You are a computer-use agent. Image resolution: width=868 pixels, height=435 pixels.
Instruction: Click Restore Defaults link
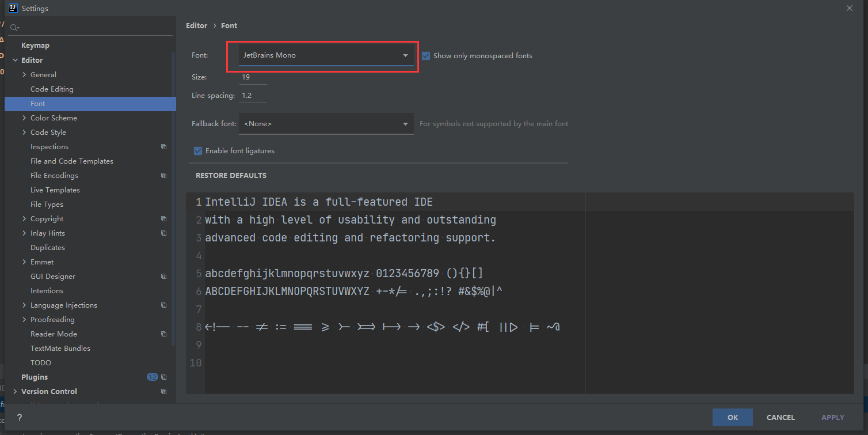point(231,175)
